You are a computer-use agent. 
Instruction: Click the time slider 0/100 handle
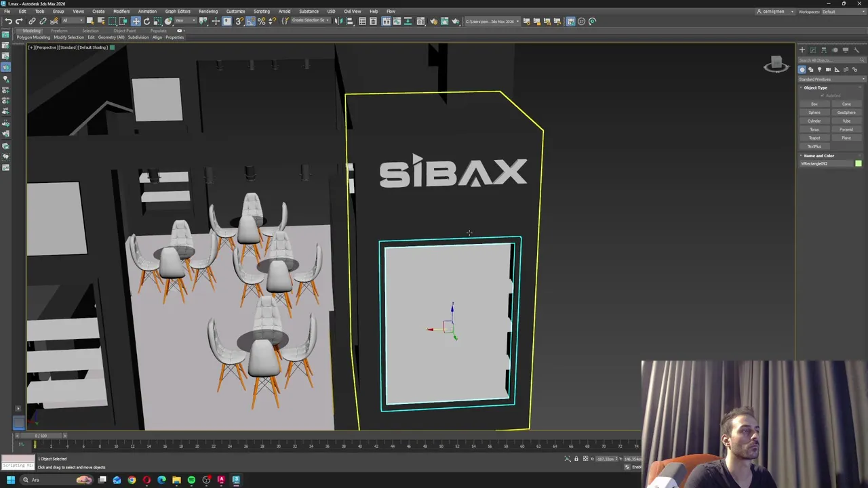coord(41,436)
